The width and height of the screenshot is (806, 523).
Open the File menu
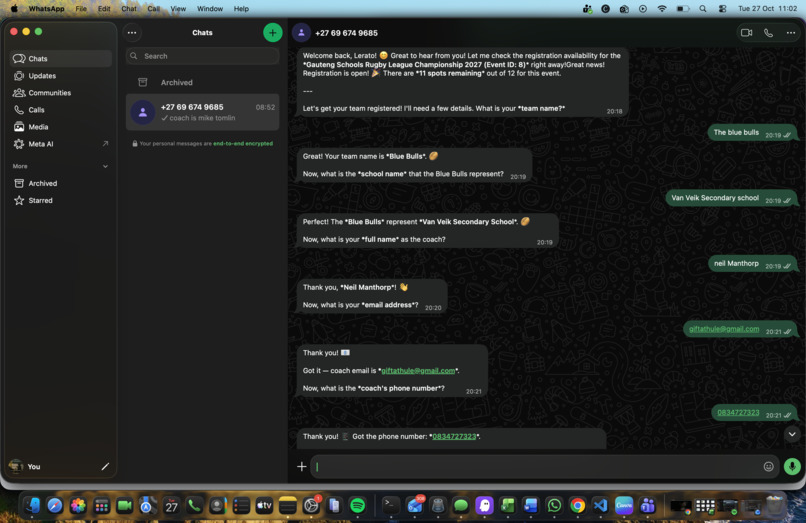click(81, 9)
